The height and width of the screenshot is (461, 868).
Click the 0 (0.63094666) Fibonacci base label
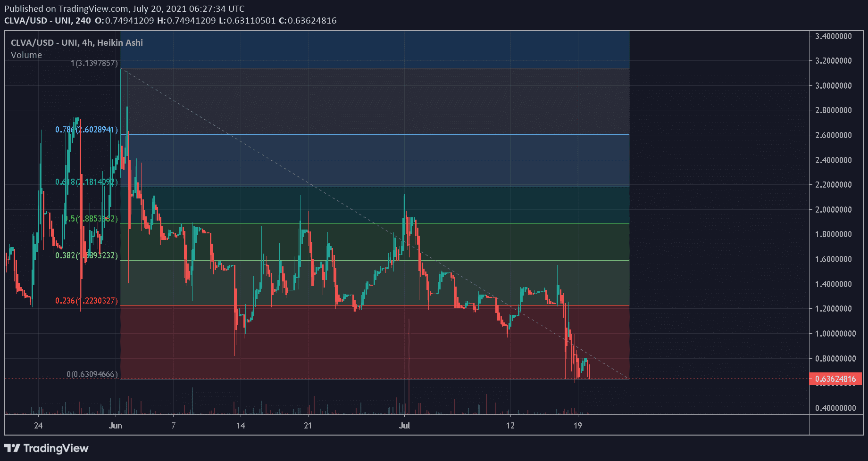92,374
